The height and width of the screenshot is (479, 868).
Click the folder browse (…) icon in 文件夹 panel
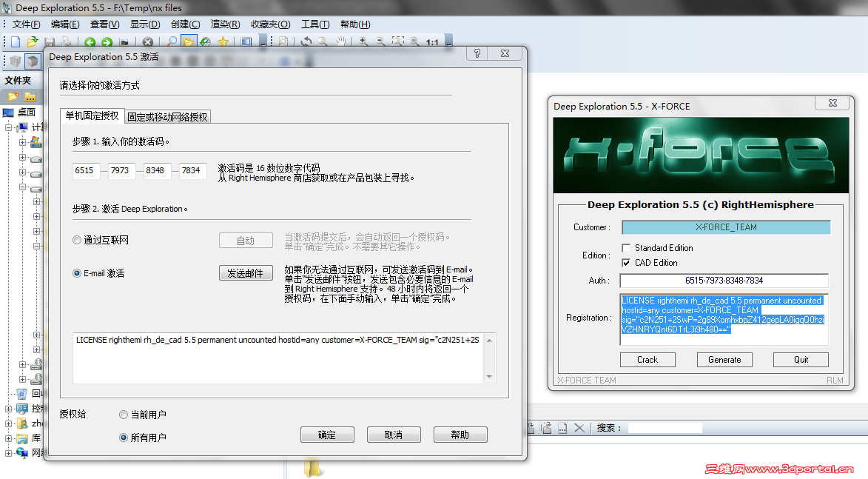tap(30, 97)
